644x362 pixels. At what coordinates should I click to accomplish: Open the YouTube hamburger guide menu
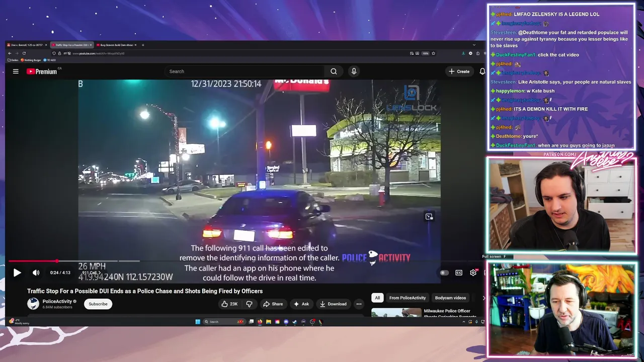(16, 71)
